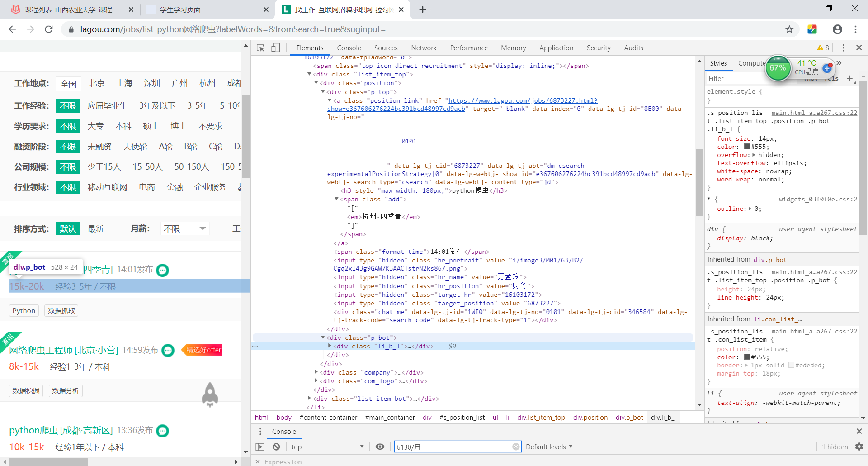Screen dimensions: 868x466
Task: Close the DevTools panel
Action: 859,48
